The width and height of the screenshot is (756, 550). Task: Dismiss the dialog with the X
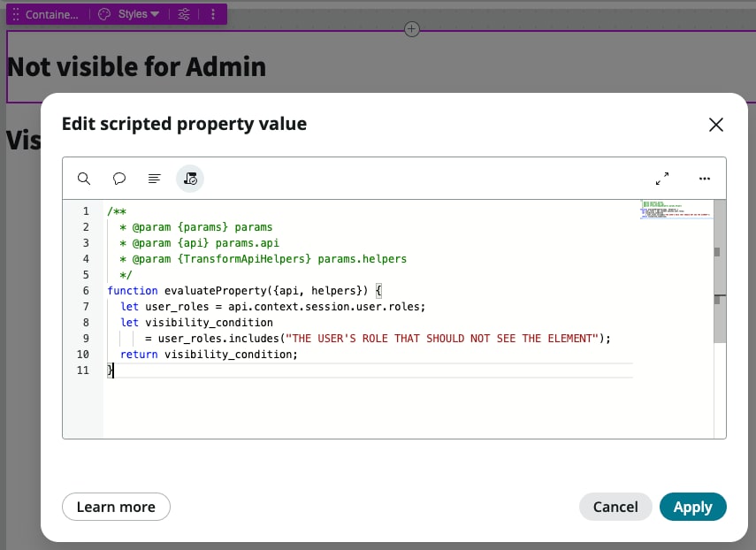716,125
